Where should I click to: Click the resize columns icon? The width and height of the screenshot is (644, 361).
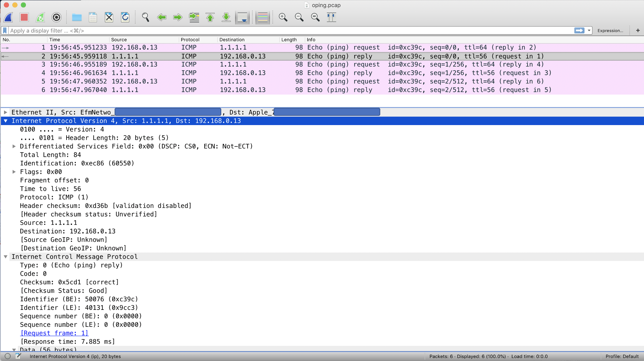[x=332, y=17]
